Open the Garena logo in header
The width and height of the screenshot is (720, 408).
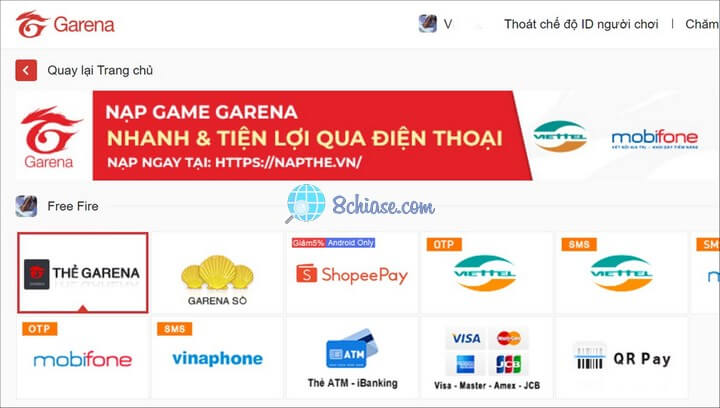coord(65,24)
